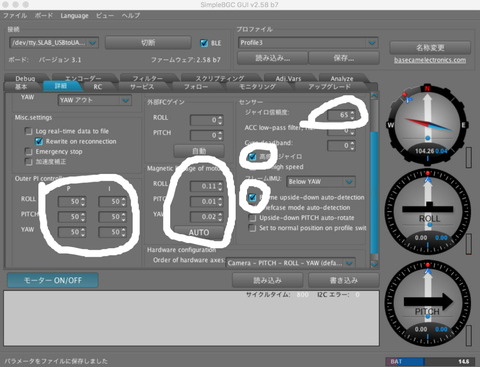Switch to the アップグレード tab
The width and height of the screenshot is (480, 367).
click(x=330, y=87)
